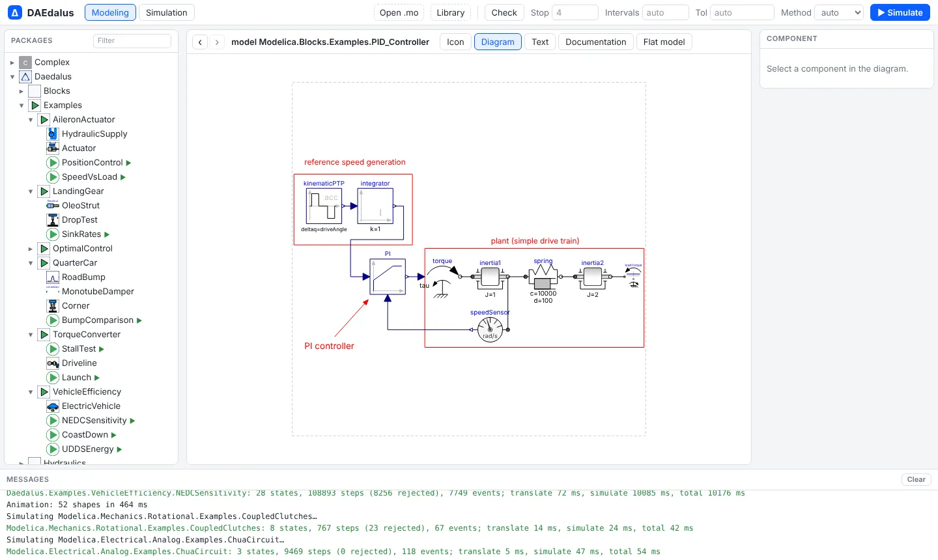Collapse the Daedalus package
The image size is (938, 560).
point(12,77)
